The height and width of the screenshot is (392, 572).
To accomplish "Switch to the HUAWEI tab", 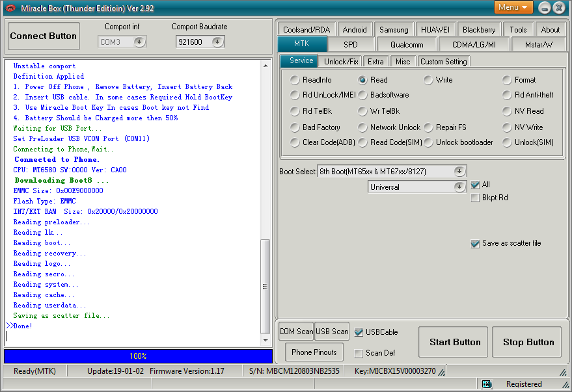I will pyautogui.click(x=435, y=29).
